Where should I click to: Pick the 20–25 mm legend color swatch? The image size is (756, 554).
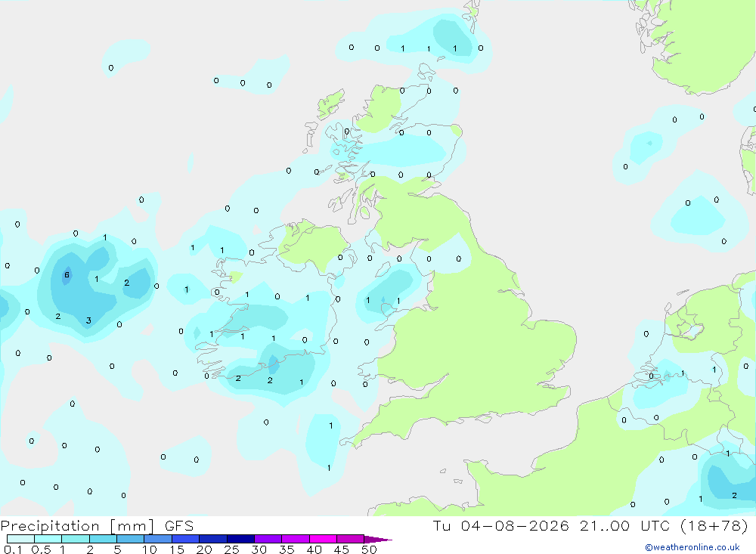[x=212, y=539]
